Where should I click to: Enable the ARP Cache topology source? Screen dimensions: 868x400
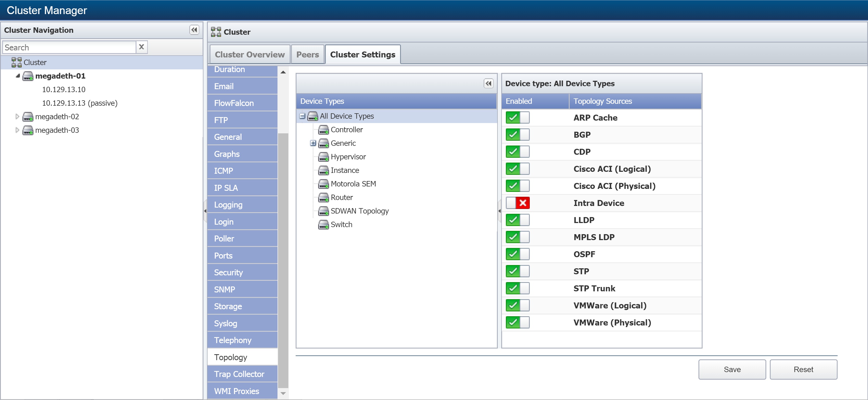[518, 118]
